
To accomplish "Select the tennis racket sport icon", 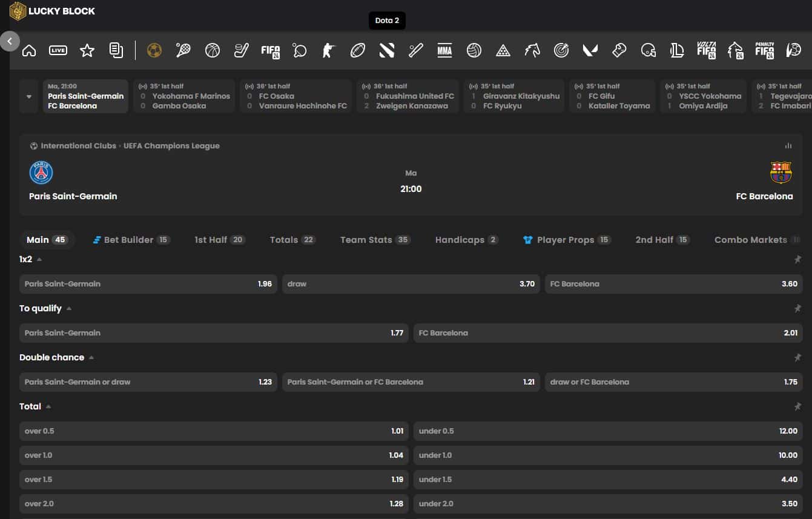I will click(183, 51).
